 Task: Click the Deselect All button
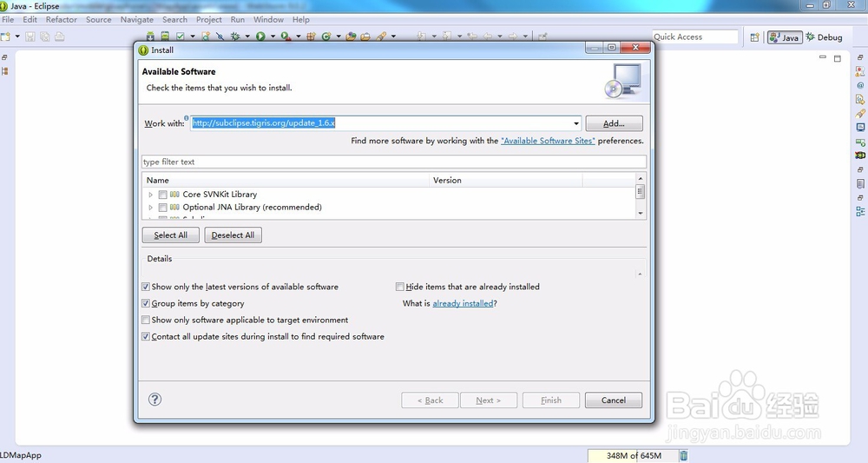click(x=233, y=235)
